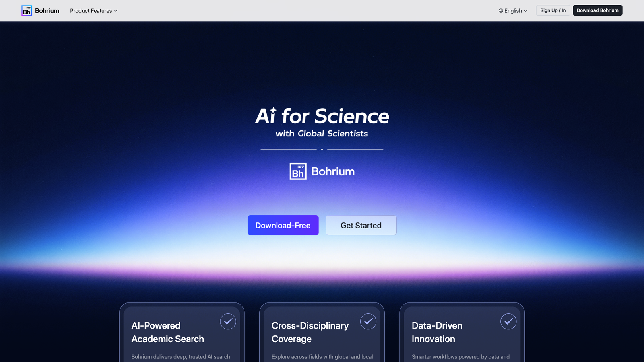Screen dimensions: 644x362
Task: Click the Download Bohrium button in header
Action: point(598,10)
